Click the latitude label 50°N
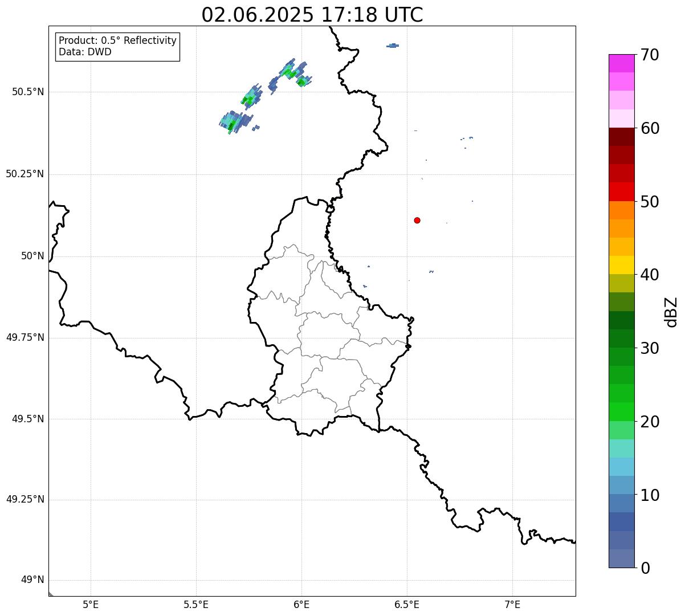685x616 pixels. [x=32, y=256]
